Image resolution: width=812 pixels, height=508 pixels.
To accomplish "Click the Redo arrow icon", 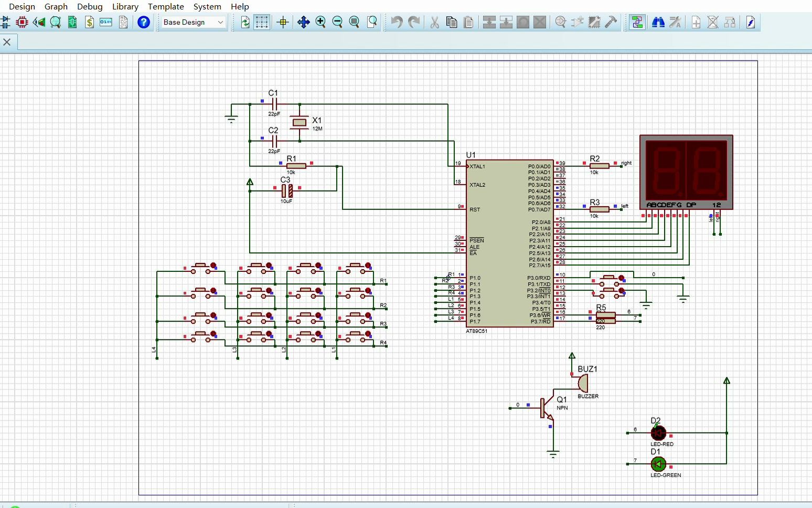I will pyautogui.click(x=414, y=22).
